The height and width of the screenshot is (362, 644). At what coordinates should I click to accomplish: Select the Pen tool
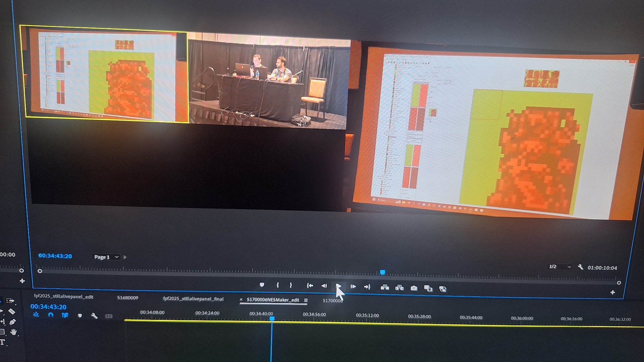tap(13, 322)
